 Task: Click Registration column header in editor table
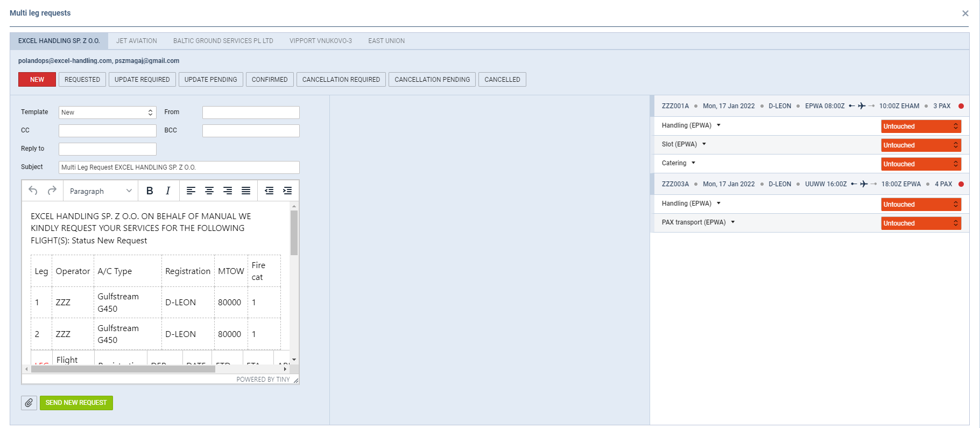(188, 271)
